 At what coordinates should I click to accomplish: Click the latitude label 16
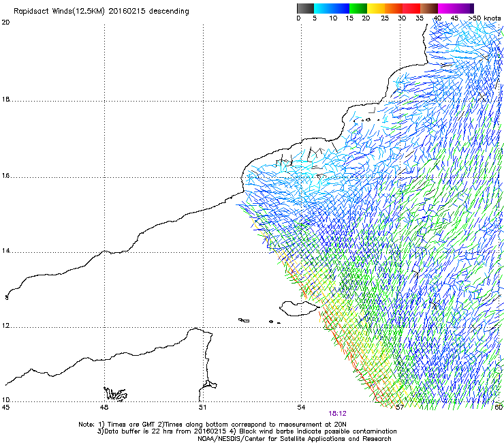point(5,176)
